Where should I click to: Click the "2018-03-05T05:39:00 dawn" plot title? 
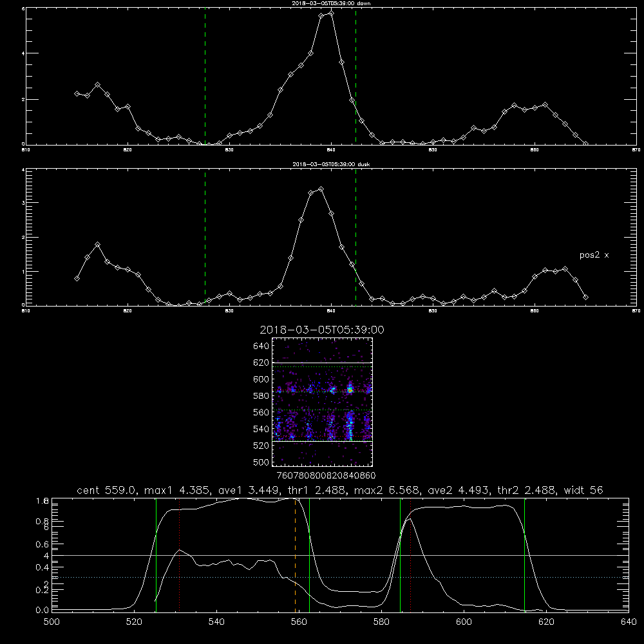click(x=331, y=3)
